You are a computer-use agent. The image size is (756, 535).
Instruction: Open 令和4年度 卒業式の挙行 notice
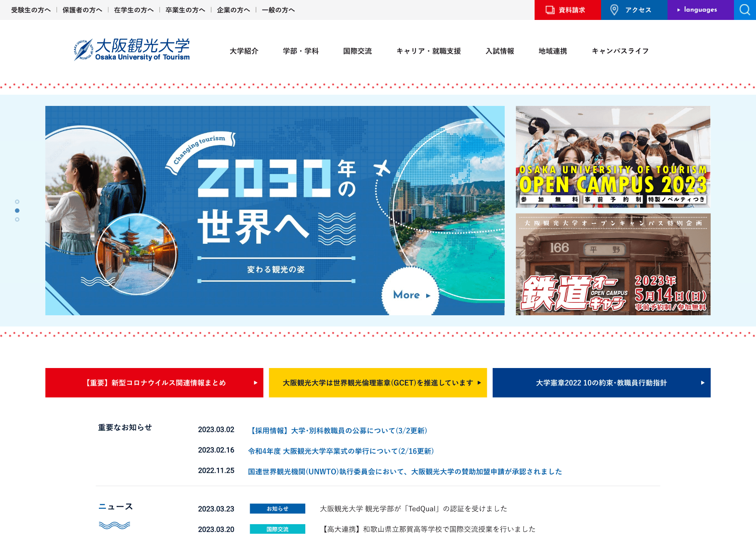click(x=341, y=451)
